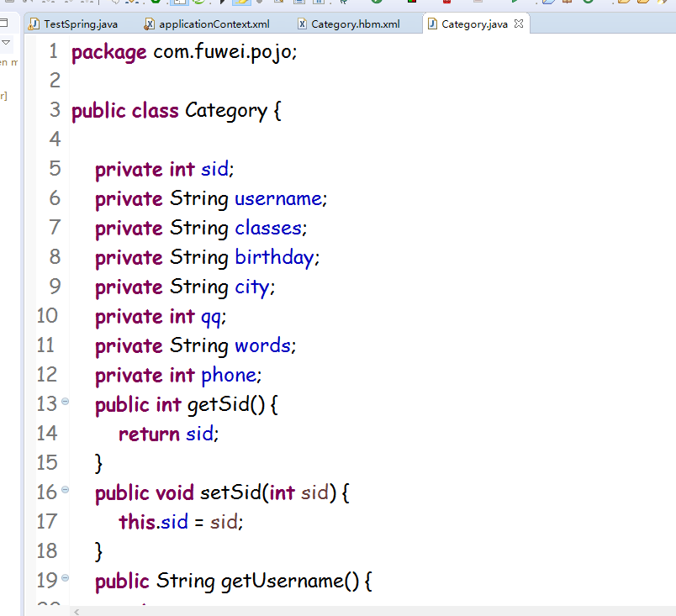
Task: Open the applicationContext.xml editor tab
Action: click(208, 24)
